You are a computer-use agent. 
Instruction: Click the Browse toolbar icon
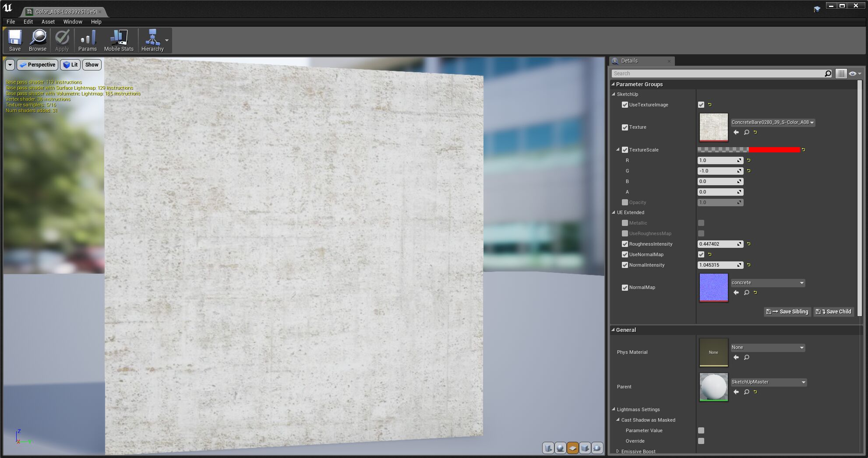click(x=38, y=40)
